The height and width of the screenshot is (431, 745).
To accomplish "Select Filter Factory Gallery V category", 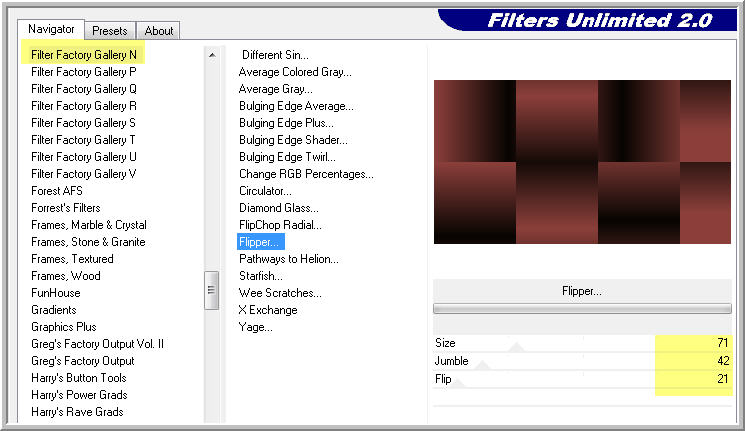I will coord(84,174).
